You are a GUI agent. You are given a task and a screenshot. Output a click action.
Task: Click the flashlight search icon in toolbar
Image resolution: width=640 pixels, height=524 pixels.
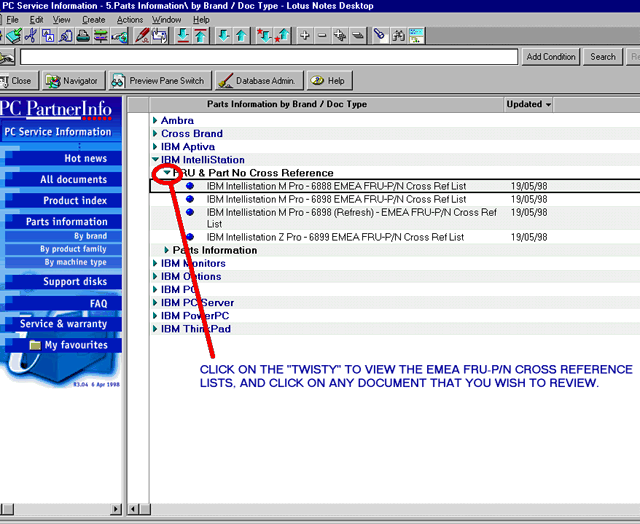click(x=380, y=36)
